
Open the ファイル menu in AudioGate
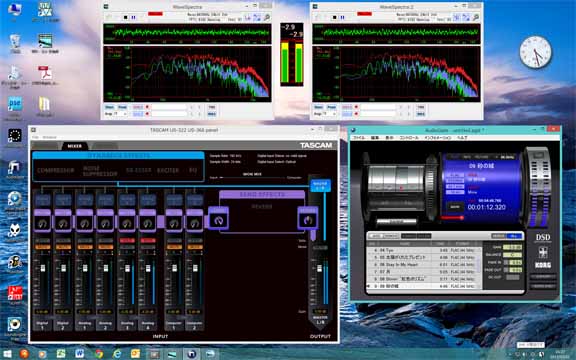(x=359, y=138)
